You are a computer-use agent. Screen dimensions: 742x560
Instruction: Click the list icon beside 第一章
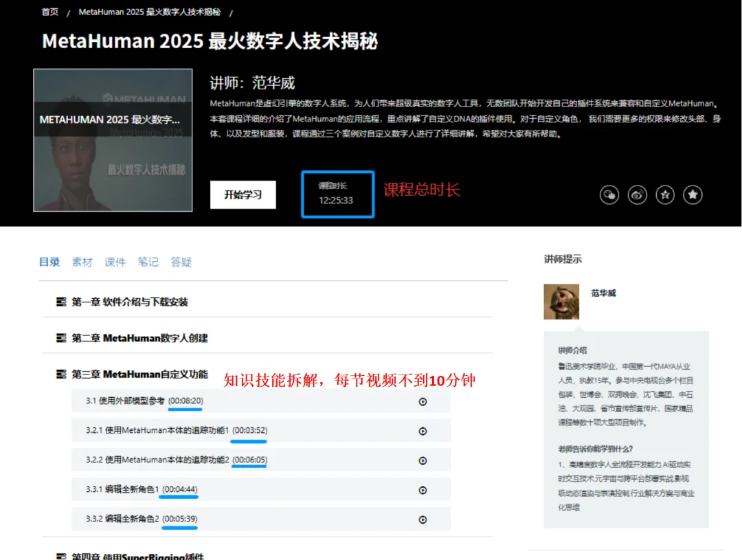pyautogui.click(x=61, y=302)
